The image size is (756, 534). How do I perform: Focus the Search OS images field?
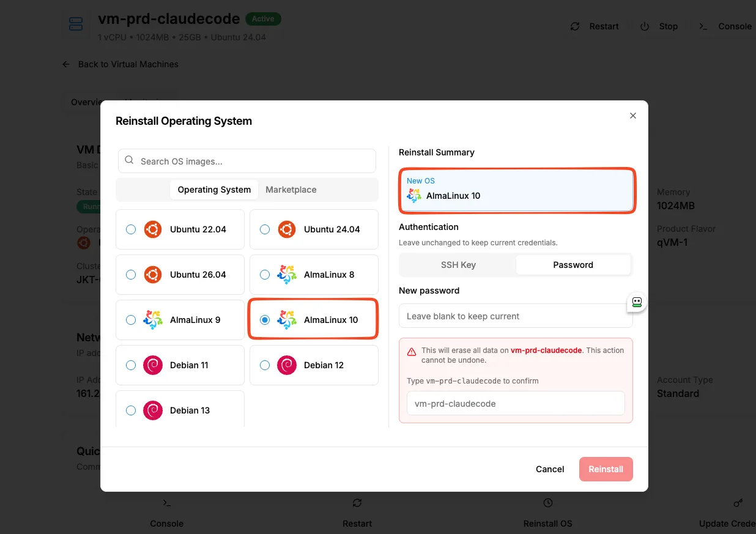[247, 161]
